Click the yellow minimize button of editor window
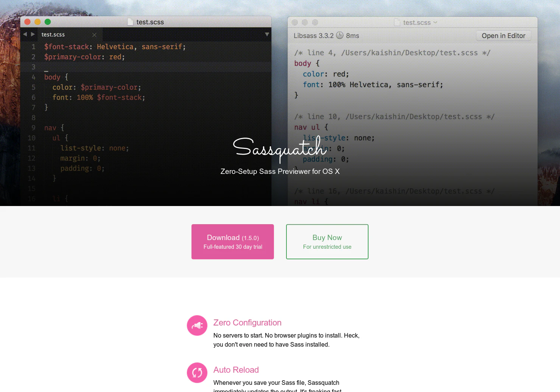This screenshot has width=560, height=392. tap(37, 22)
